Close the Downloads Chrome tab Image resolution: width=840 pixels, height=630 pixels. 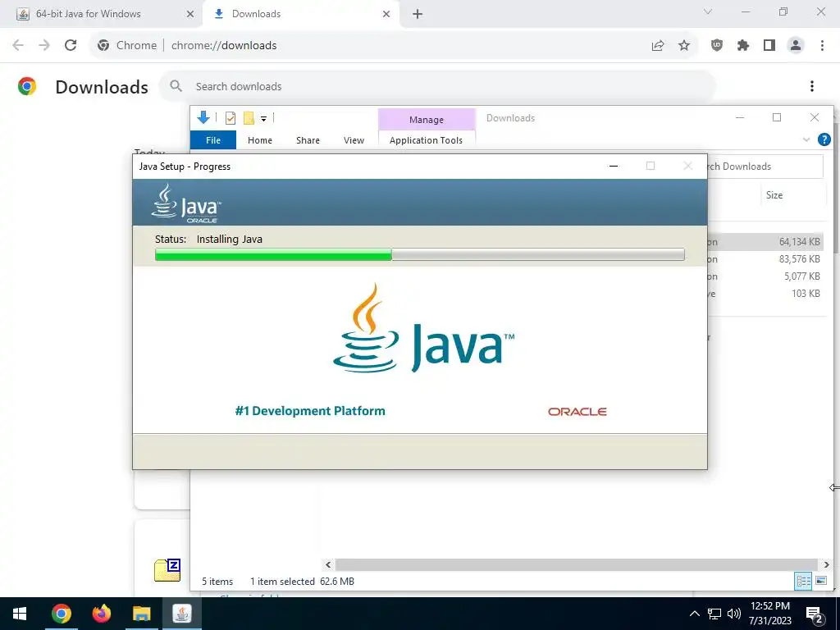[386, 15]
